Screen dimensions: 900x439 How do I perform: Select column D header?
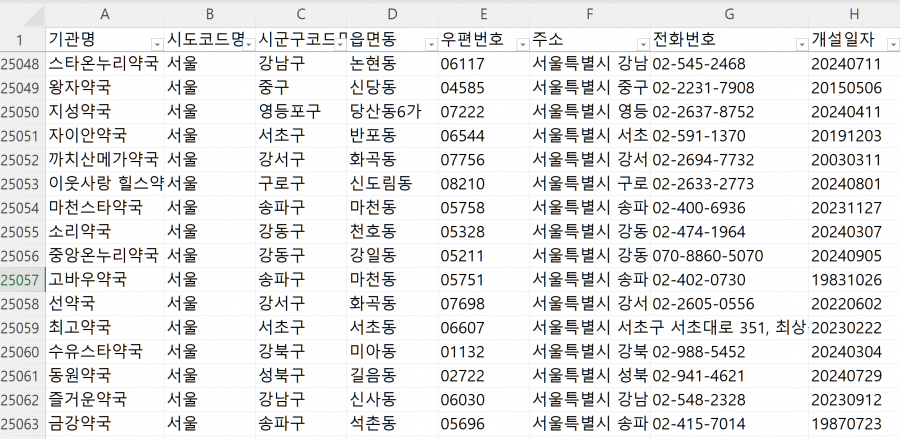pyautogui.click(x=392, y=15)
